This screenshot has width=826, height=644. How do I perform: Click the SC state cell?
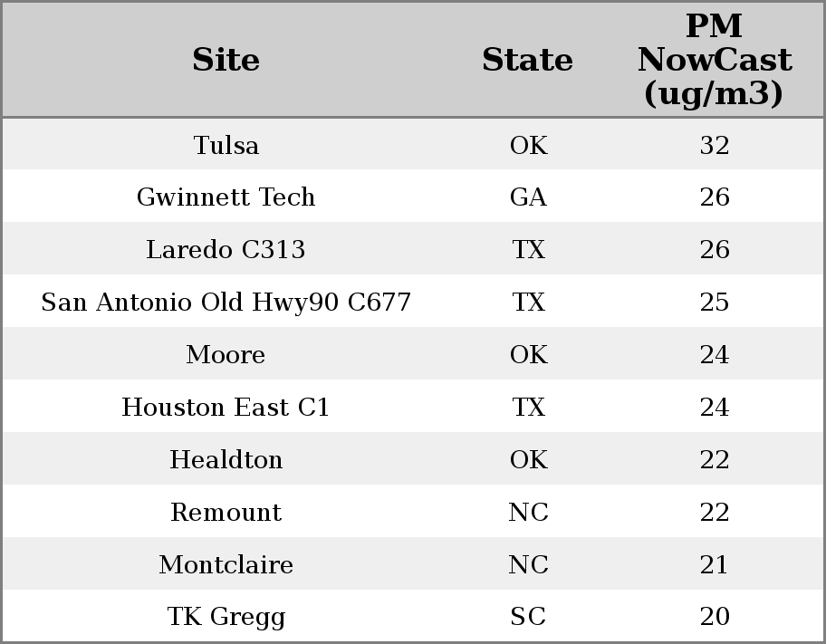pos(528,616)
